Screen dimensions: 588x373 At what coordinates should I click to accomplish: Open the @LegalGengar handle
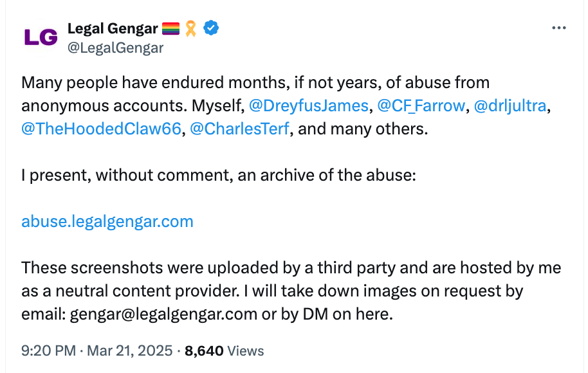point(115,48)
